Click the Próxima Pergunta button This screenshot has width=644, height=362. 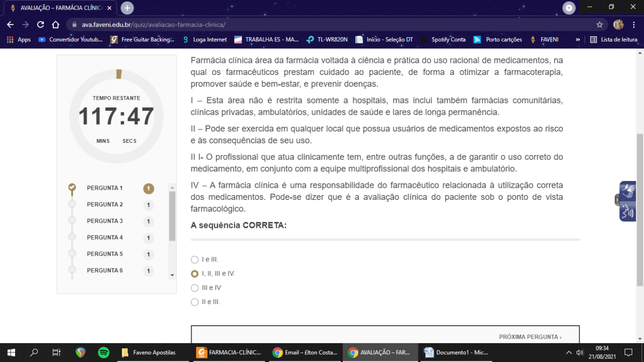click(x=530, y=337)
